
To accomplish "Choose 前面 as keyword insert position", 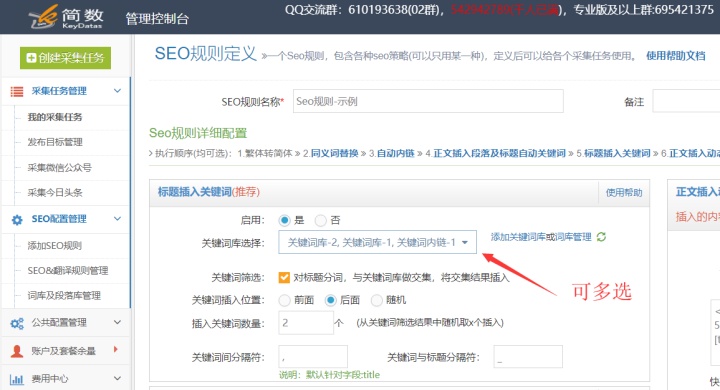I will tap(285, 300).
